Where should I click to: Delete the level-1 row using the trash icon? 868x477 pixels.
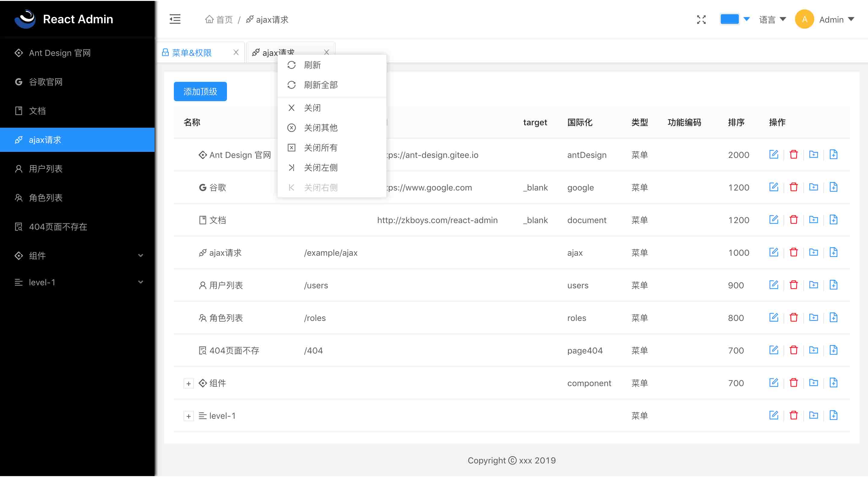pos(793,415)
